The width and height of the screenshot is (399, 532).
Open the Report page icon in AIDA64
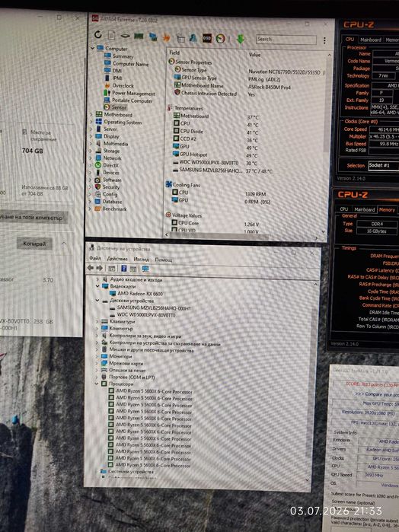[111, 35]
